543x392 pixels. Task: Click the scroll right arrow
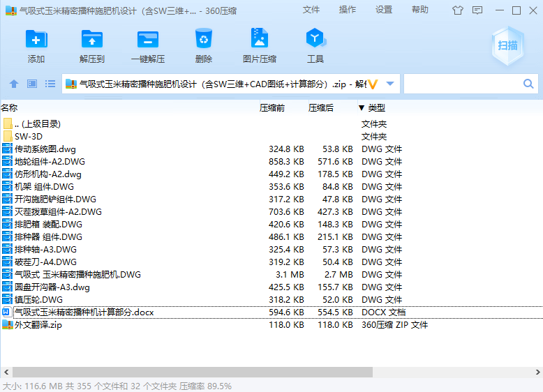(537, 372)
